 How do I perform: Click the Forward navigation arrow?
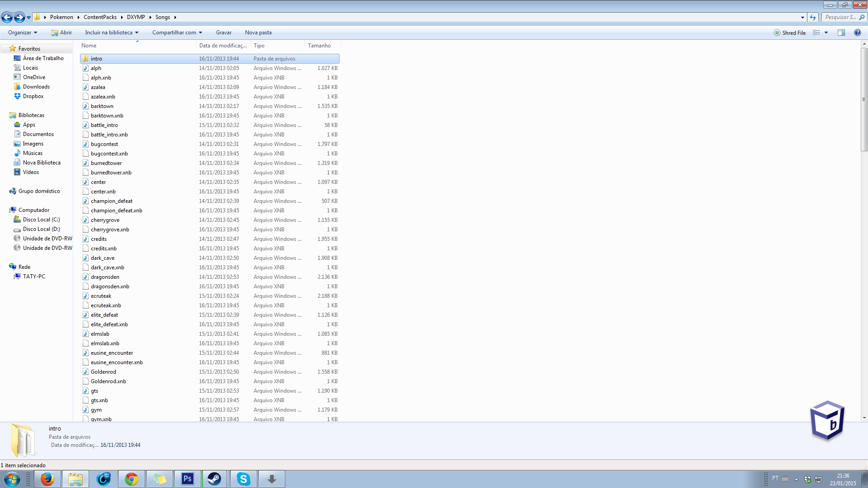click(19, 17)
